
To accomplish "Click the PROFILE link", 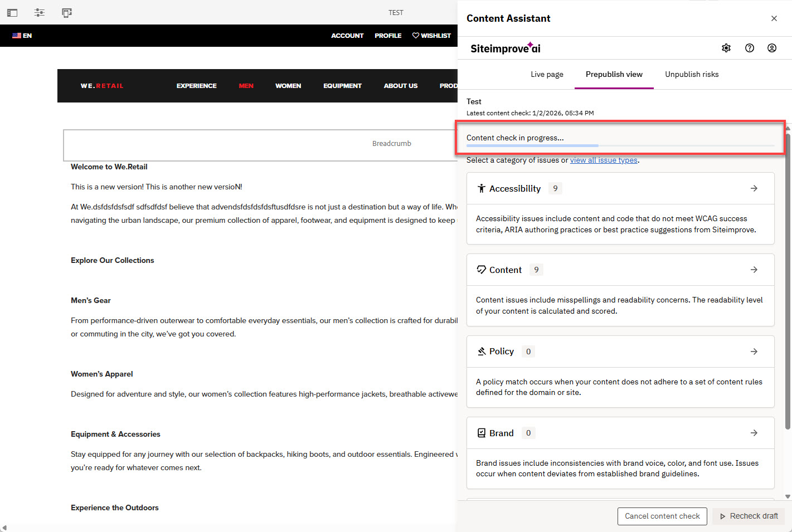I will click(x=388, y=36).
